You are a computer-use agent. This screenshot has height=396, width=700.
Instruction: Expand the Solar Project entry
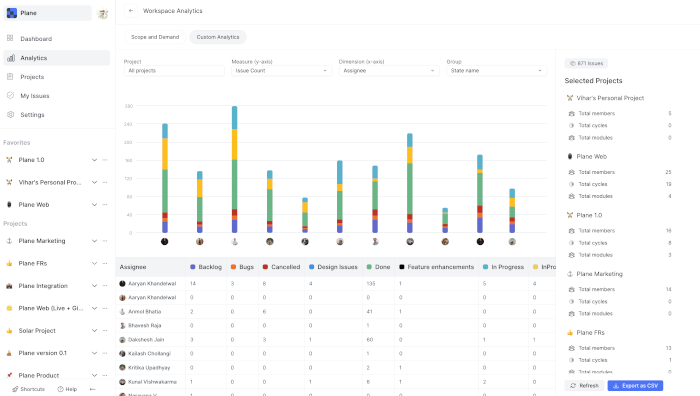click(x=94, y=331)
